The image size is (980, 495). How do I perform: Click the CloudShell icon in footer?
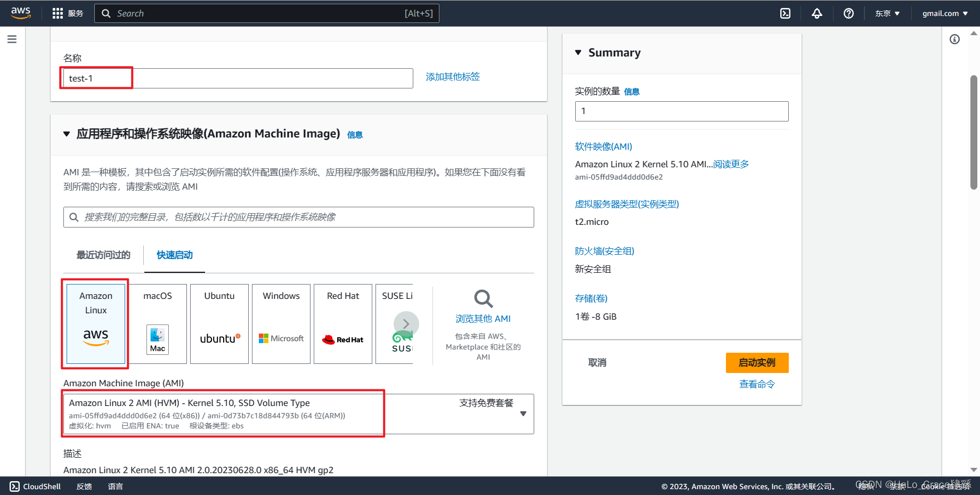click(15, 486)
